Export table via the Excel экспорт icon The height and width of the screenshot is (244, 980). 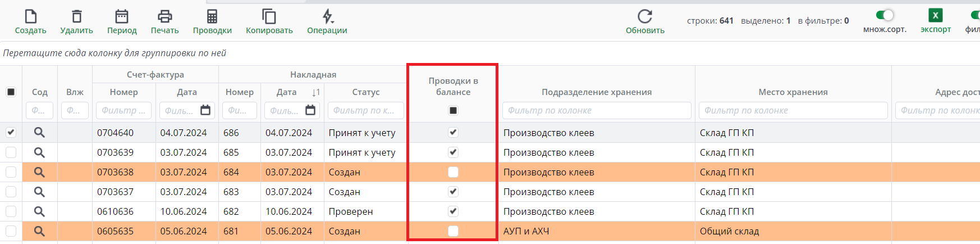click(x=936, y=16)
